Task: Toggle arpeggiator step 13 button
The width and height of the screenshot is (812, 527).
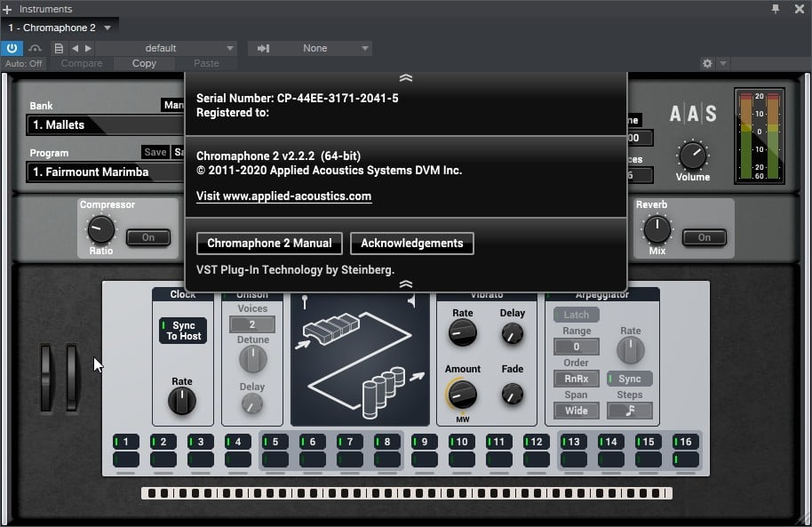Action: (574, 442)
